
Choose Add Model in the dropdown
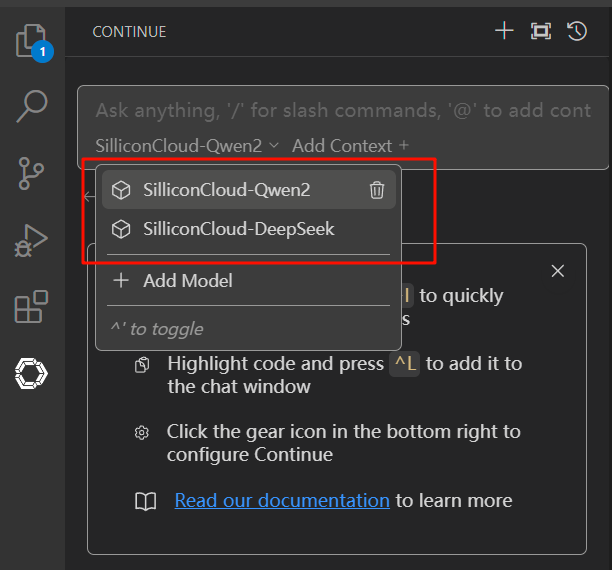(x=187, y=281)
